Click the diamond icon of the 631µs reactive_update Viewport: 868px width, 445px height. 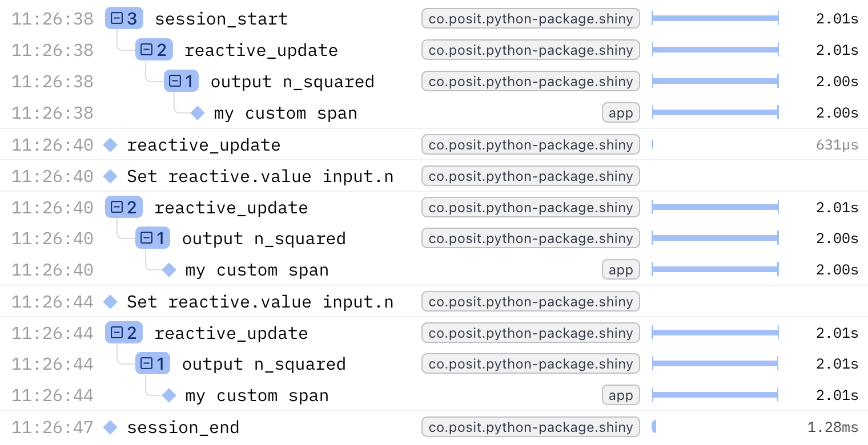coord(110,145)
